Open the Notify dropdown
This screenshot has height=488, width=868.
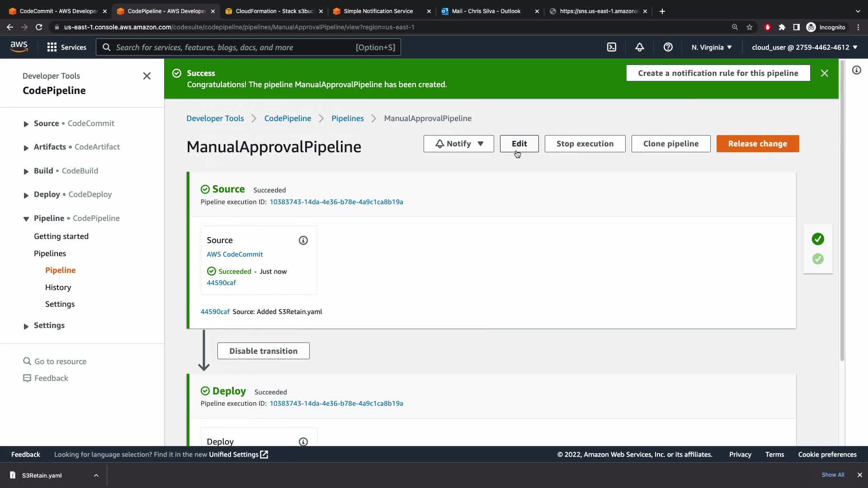458,144
